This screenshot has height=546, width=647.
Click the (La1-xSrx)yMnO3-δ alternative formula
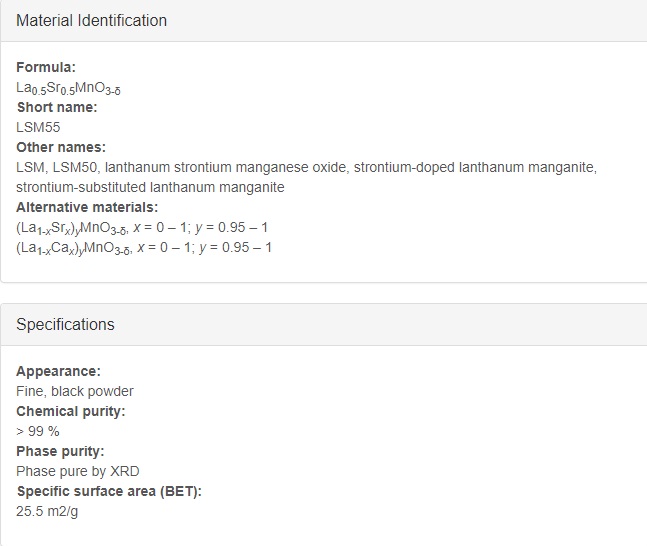72,228
